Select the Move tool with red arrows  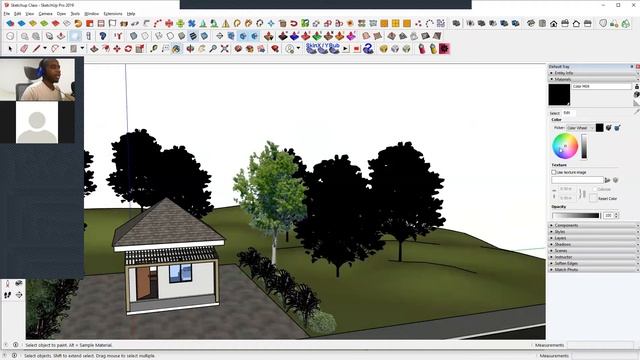117,49
